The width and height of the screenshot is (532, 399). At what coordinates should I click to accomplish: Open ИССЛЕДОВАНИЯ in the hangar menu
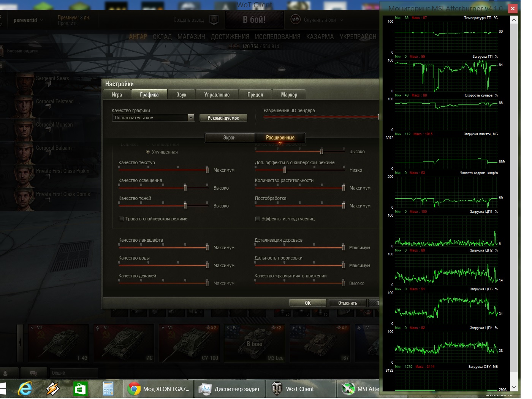point(278,37)
